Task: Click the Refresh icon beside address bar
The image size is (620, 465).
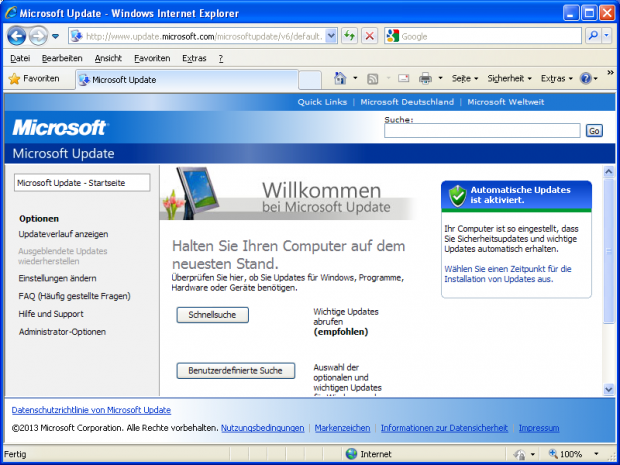Action: click(x=349, y=36)
